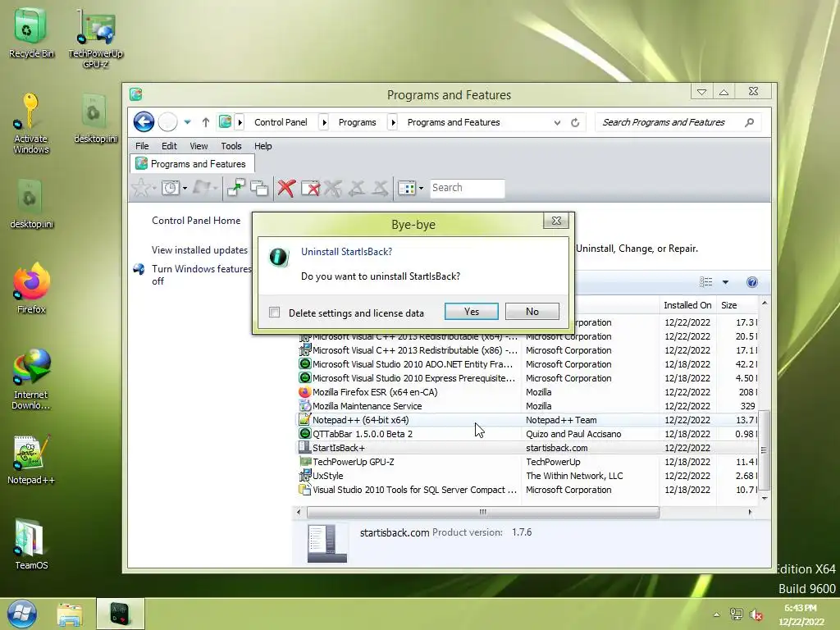Go up one folder level arrow
Image resolution: width=840 pixels, height=630 pixels.
pos(206,123)
